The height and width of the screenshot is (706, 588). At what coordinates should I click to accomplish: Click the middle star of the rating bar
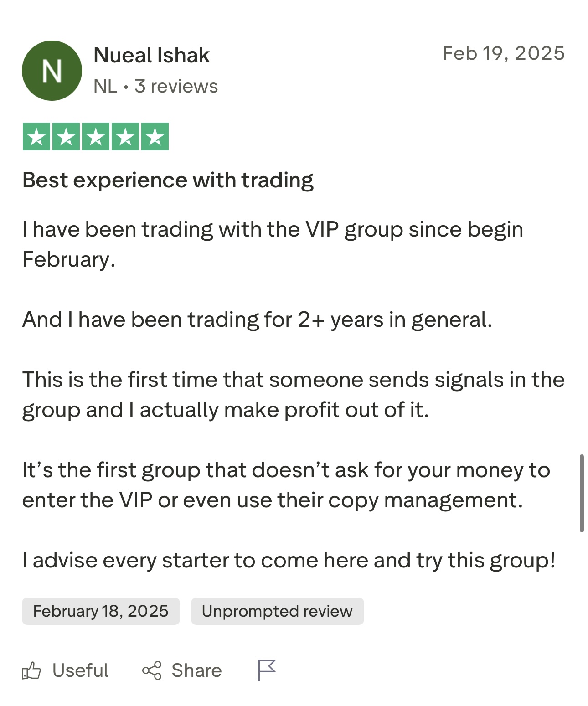97,135
